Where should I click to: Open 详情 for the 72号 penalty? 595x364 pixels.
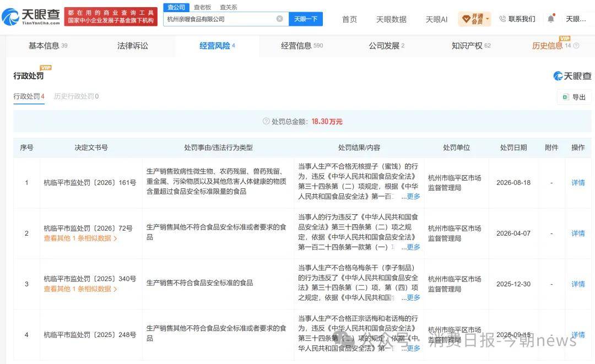578,233
